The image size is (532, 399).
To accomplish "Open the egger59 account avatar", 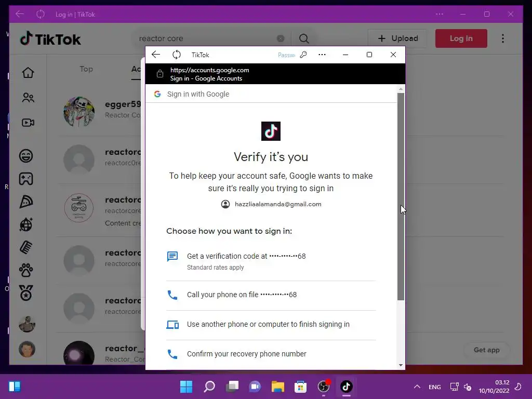I will (79, 111).
